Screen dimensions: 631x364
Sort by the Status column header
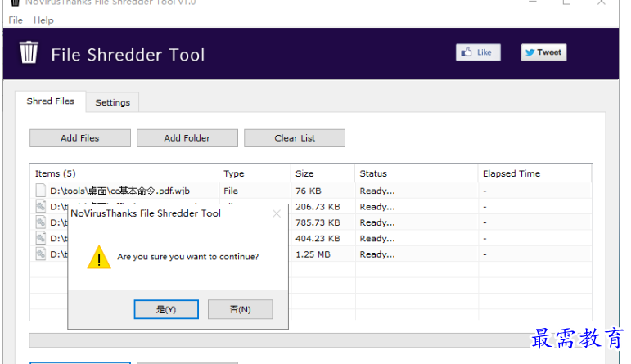417,173
